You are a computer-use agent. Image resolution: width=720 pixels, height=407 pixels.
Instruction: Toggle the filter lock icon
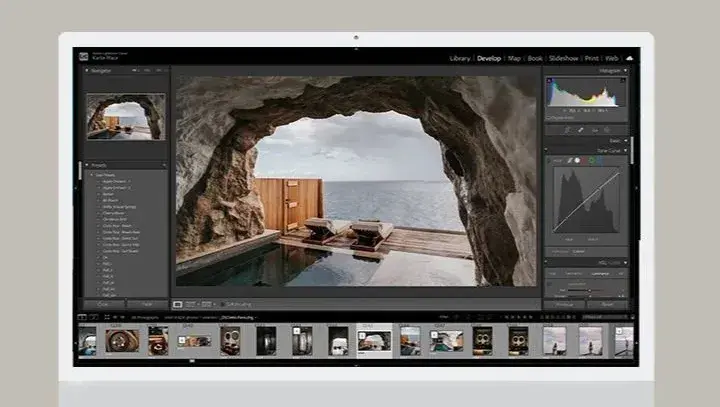coord(632,317)
